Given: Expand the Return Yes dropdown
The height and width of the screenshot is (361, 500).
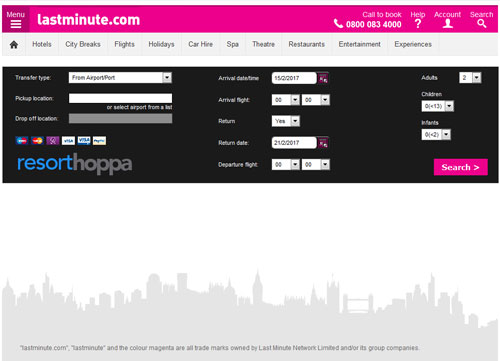Looking at the screenshot, I should tap(286, 121).
